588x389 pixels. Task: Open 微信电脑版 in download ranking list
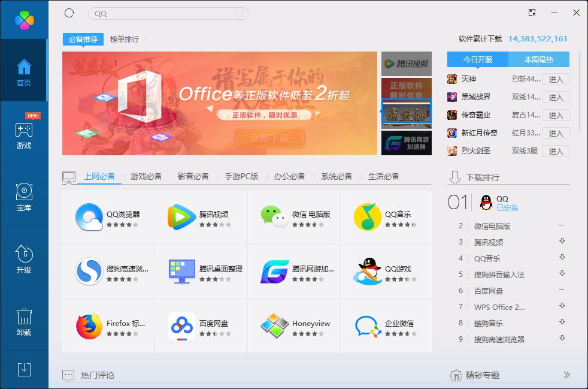pyautogui.click(x=492, y=226)
